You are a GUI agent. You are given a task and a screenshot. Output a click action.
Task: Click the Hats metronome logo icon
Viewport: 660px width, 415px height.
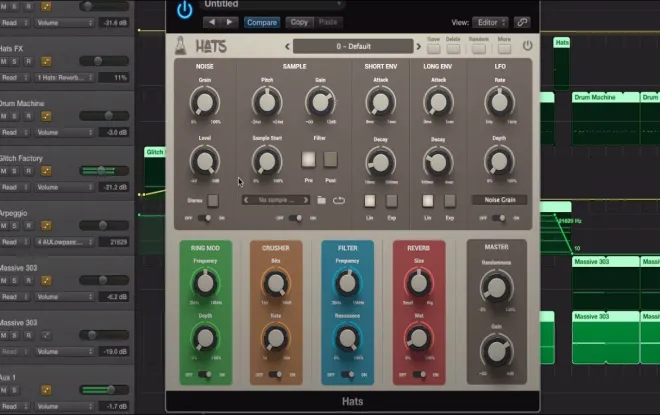tap(181, 46)
